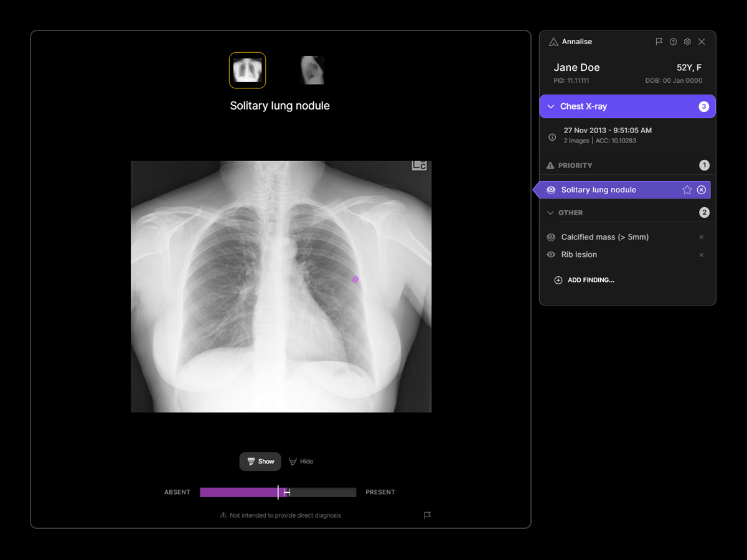
Task: Toggle the eye icon for Calcified mass
Action: point(550,237)
